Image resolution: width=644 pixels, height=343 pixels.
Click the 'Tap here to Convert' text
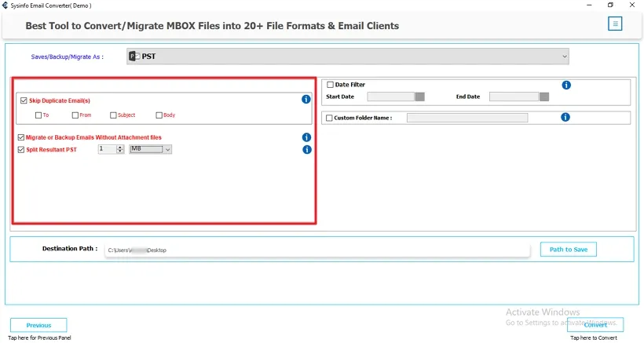(x=594, y=338)
